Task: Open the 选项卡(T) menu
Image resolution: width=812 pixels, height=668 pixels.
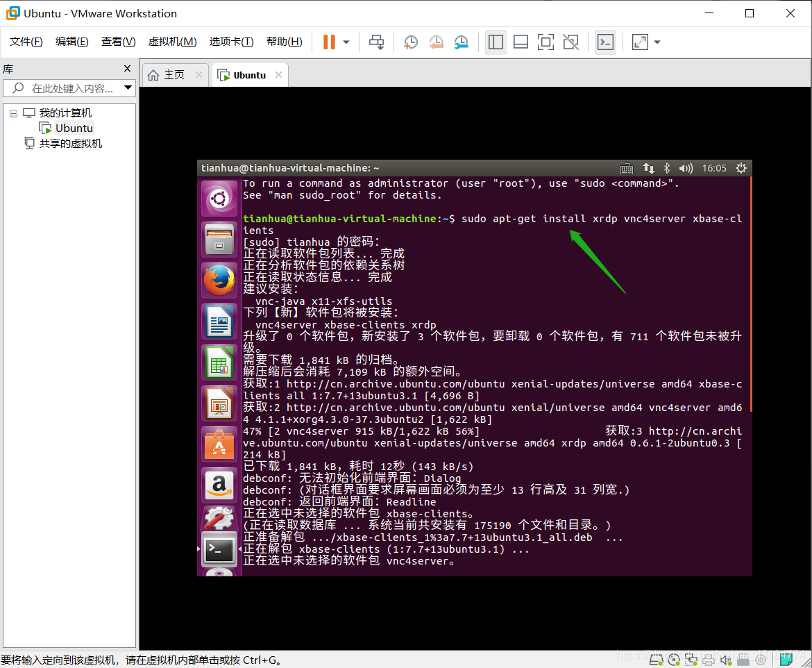Action: [232, 42]
